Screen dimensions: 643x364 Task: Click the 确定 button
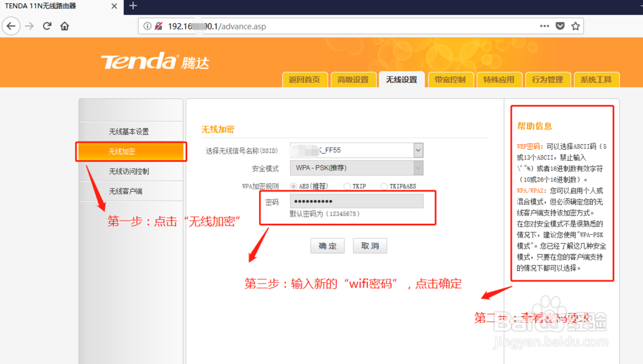point(327,246)
